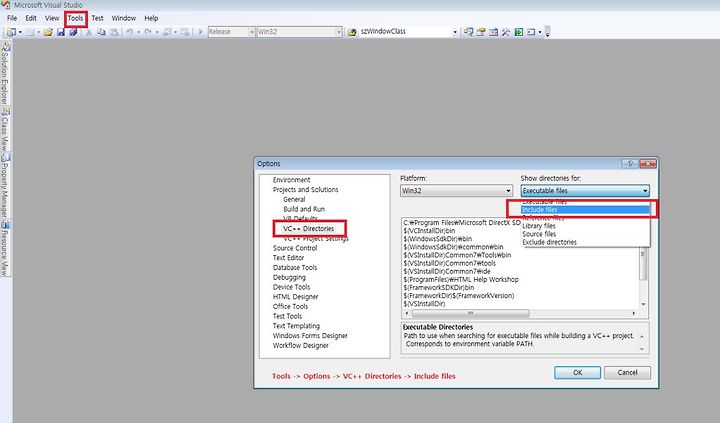The image size is (720, 423).
Task: Click the Properties Window toolbar icon
Action: click(x=481, y=32)
